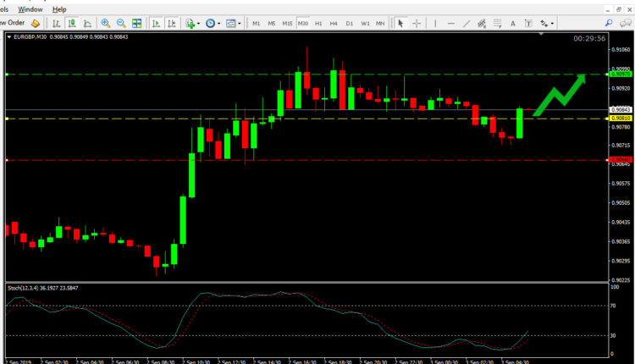
Task: Select the cursor arrow tool
Action: tap(400, 24)
